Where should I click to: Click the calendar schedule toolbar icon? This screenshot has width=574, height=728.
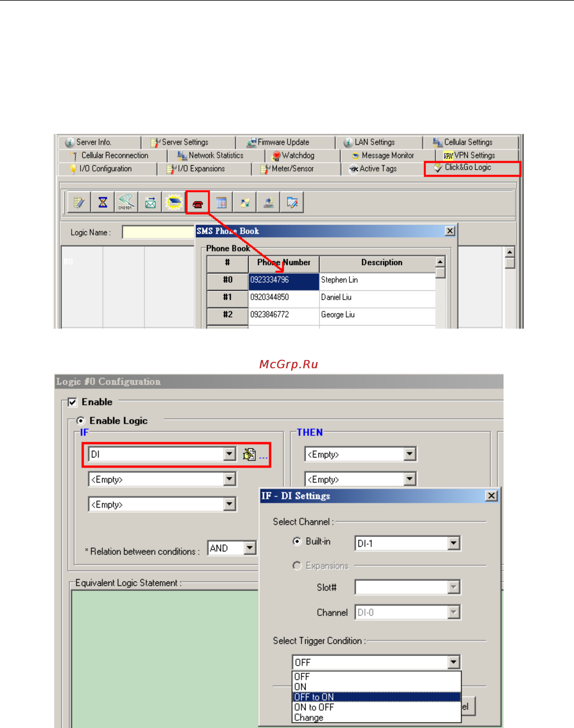point(221,202)
